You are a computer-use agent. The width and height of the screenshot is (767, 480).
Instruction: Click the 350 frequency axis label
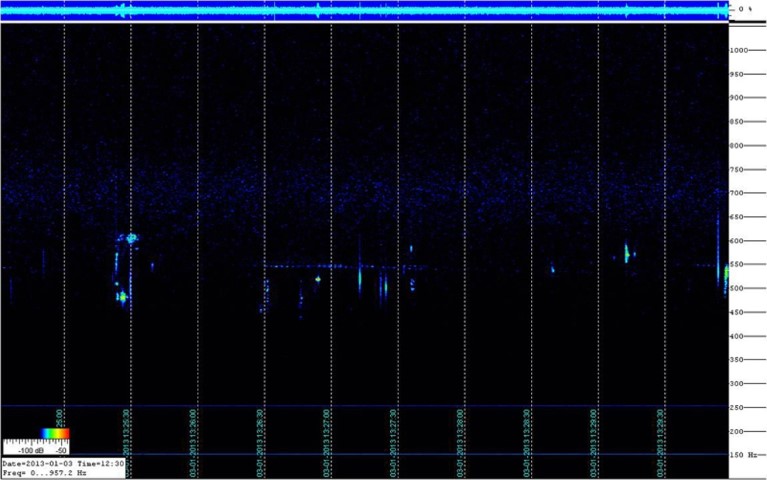coord(737,360)
